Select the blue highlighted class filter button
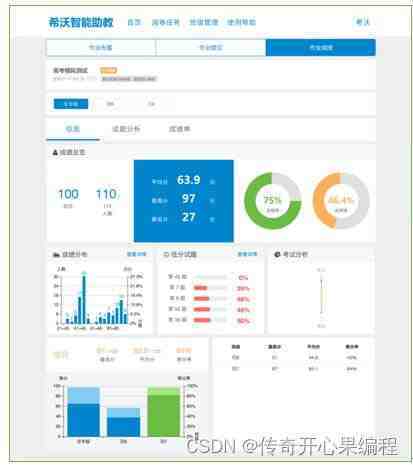This screenshot has width=413, height=465. pyautogui.click(x=71, y=104)
